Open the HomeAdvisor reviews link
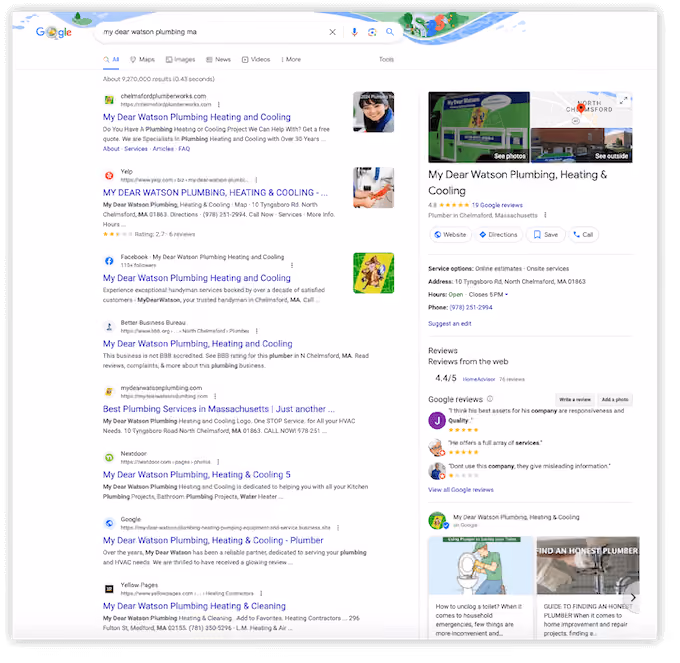This screenshot has width=680, height=663. pyautogui.click(x=478, y=379)
